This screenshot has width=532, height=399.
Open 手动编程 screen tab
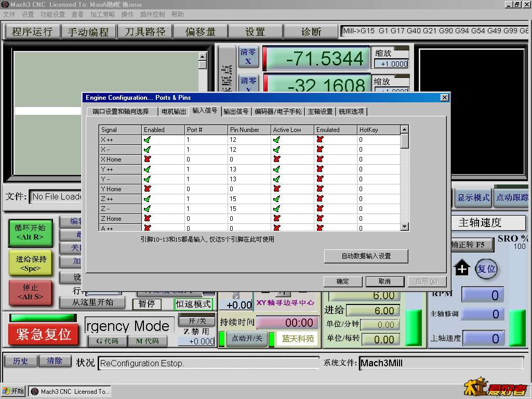[88, 32]
